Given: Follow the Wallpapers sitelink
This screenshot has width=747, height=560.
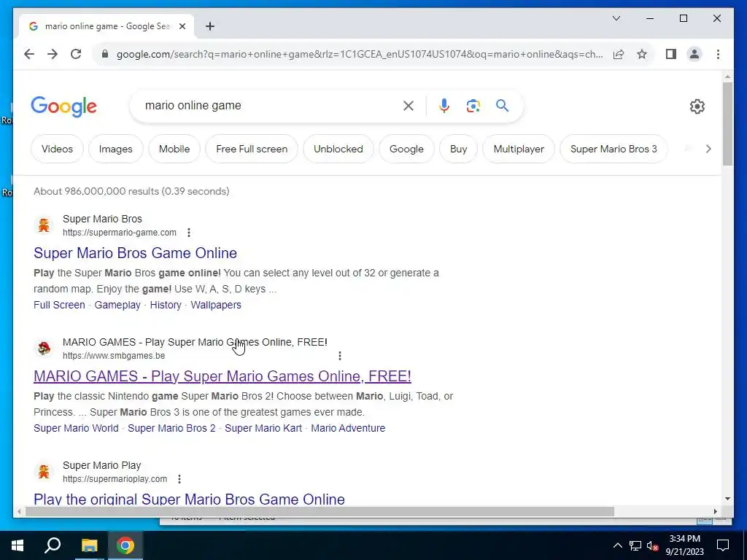Looking at the screenshot, I should 216,305.
